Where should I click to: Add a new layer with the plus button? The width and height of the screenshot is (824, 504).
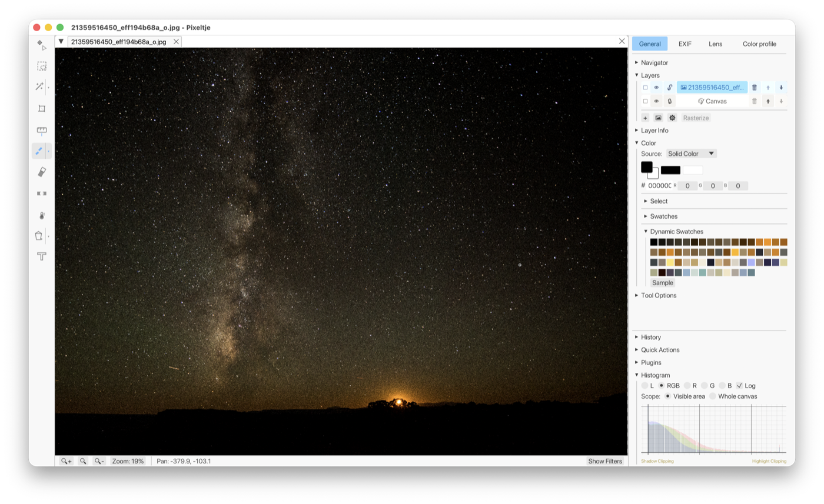click(645, 118)
